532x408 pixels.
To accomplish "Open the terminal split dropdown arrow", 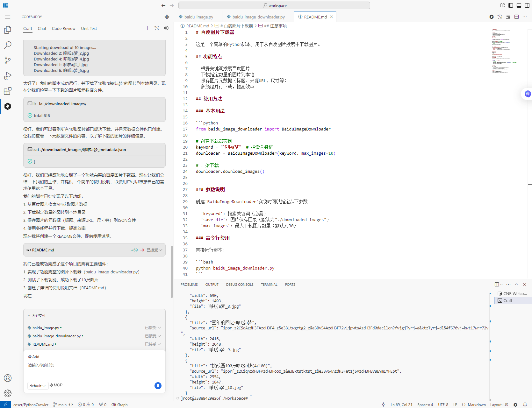I will [x=502, y=285].
